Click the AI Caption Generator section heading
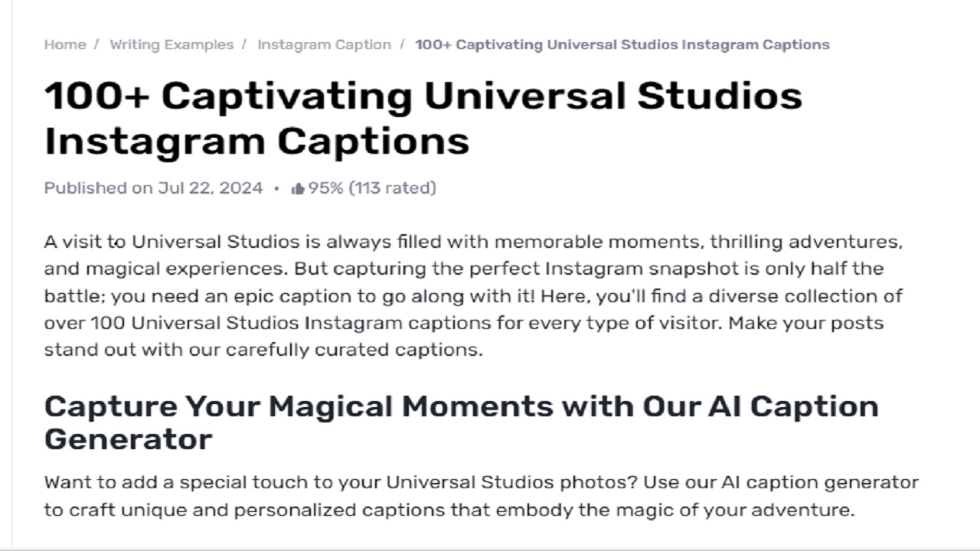The width and height of the screenshot is (980, 551). pos(461,406)
